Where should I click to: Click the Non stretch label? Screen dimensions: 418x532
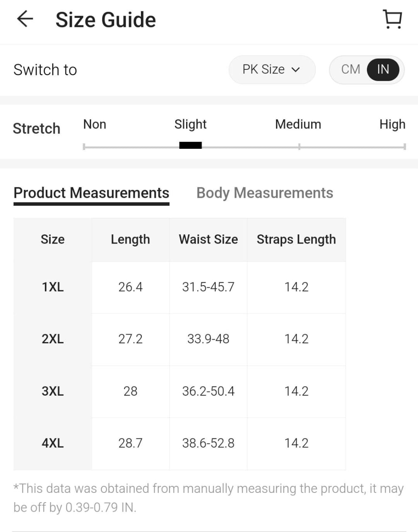[x=95, y=124]
